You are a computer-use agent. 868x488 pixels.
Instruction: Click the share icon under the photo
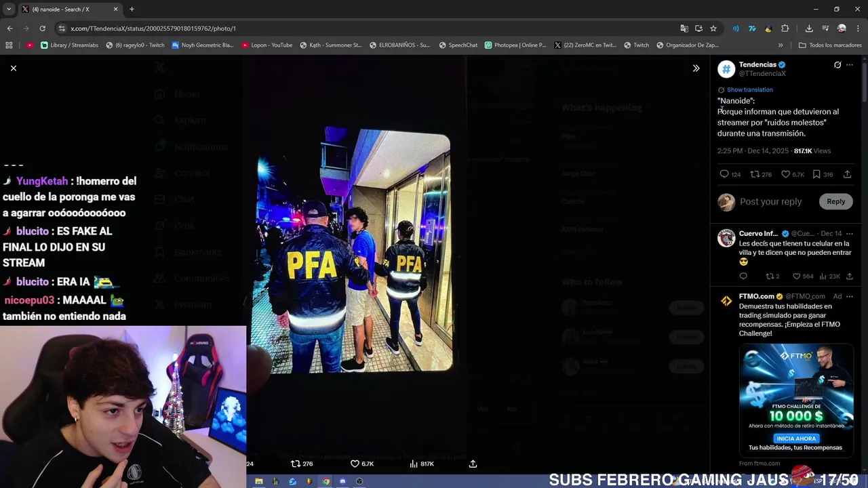coord(473,464)
